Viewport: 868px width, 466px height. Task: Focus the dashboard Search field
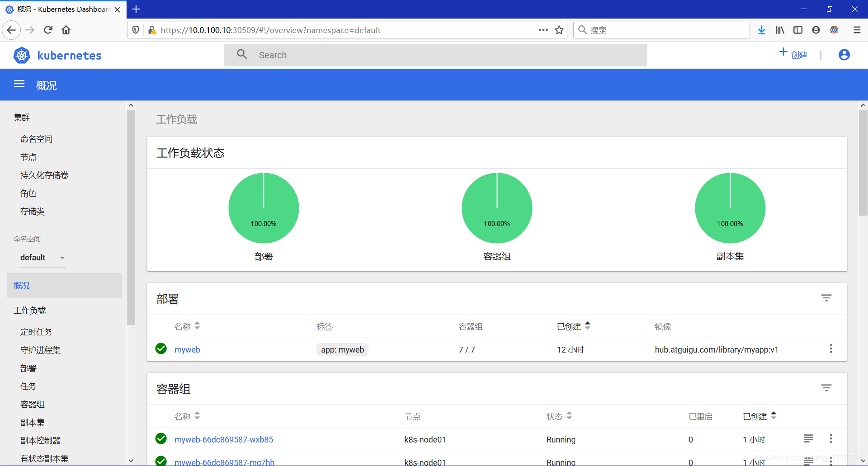[436, 55]
